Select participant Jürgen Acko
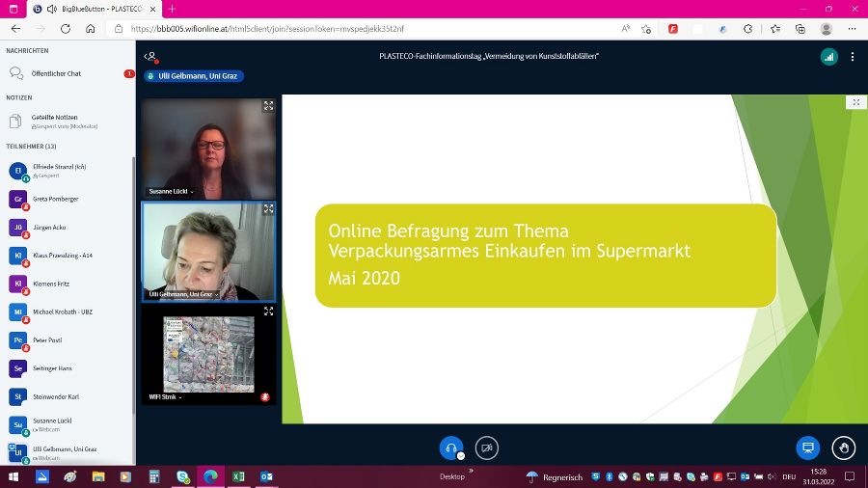 pyautogui.click(x=67, y=228)
